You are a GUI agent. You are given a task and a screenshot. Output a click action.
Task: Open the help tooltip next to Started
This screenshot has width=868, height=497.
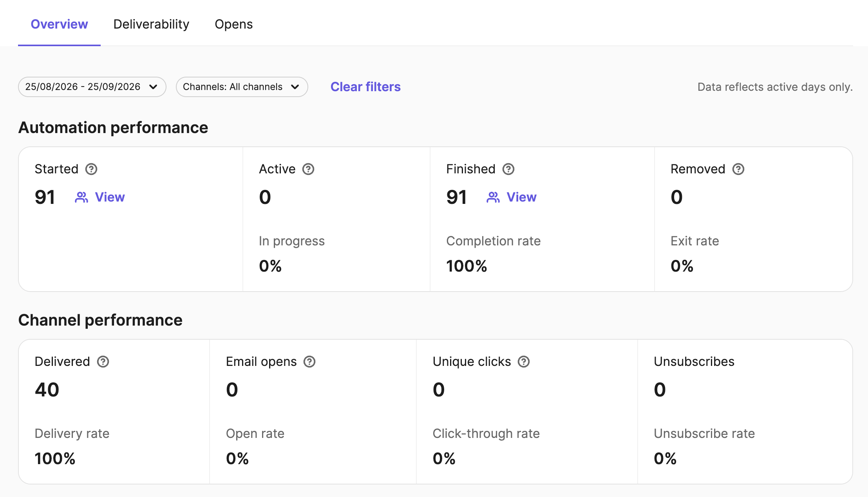click(x=91, y=169)
